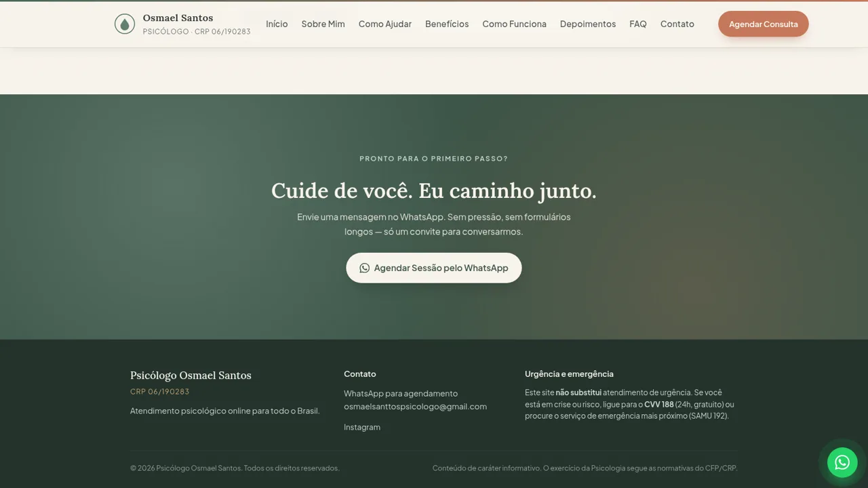This screenshot has height=488, width=868.
Task: Jump to Como Funciona section
Action: point(514,24)
